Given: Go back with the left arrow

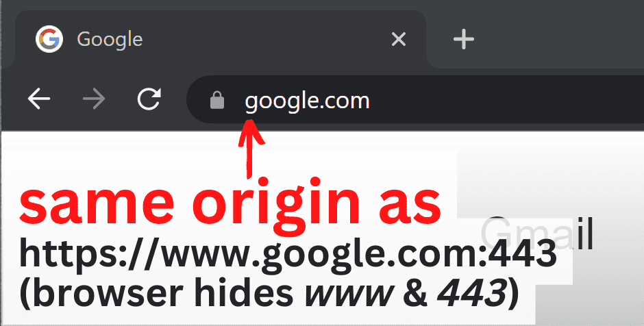Looking at the screenshot, I should pyautogui.click(x=39, y=99).
